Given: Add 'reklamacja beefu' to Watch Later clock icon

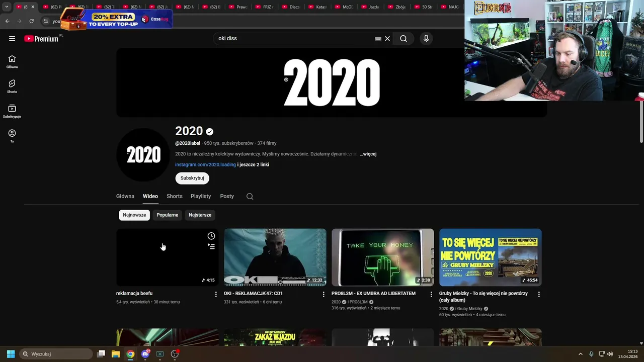Looking at the screenshot, I should (x=211, y=236).
